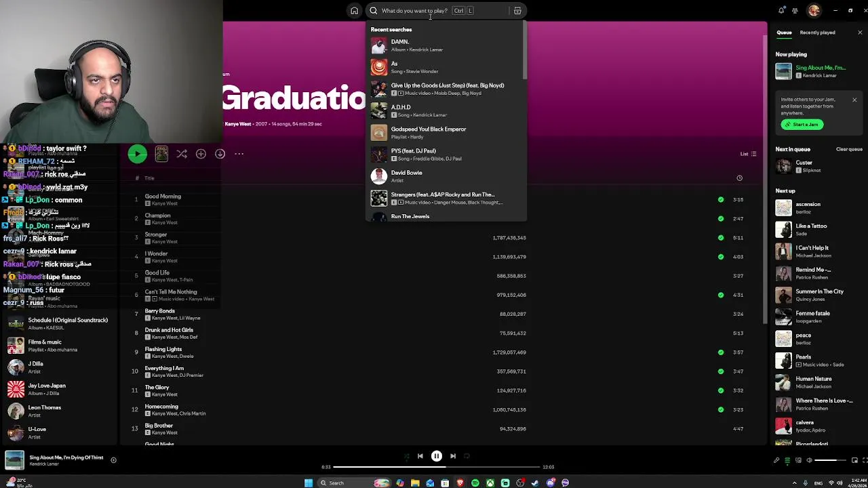The height and width of the screenshot is (488, 868).
Task: Toggle the Queue panel icon in player bar
Action: pos(787,460)
